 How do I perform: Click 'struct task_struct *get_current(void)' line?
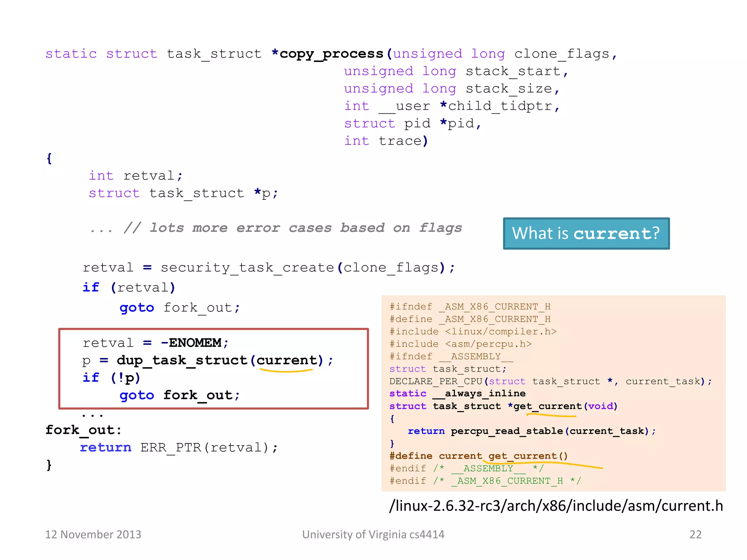point(503,407)
